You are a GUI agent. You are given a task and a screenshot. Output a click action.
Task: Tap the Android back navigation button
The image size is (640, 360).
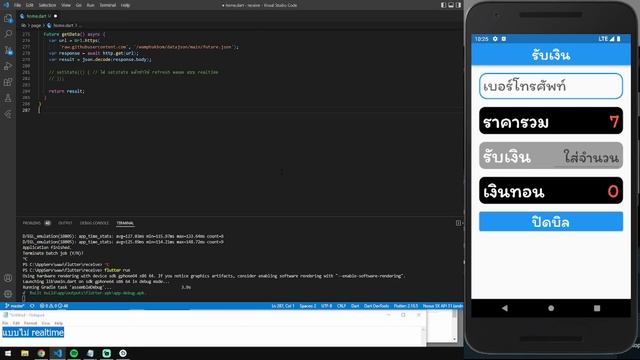pyautogui.click(x=505, y=308)
